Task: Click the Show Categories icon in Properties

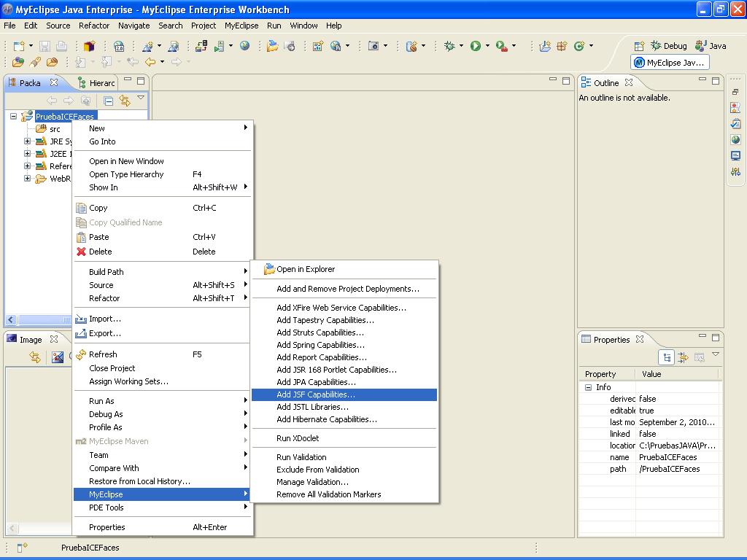Action: pos(667,357)
